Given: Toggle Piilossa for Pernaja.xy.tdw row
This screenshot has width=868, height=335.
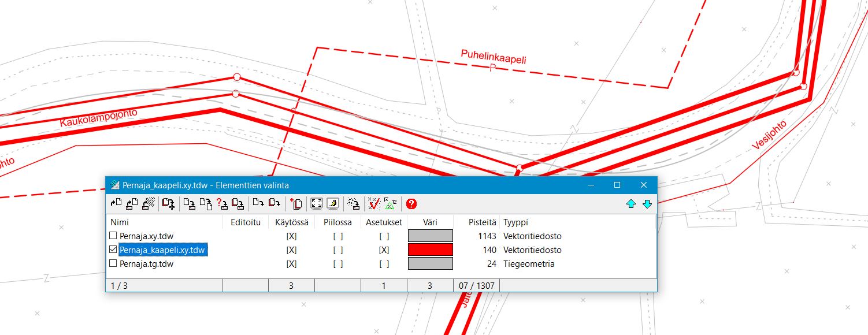Looking at the screenshot, I should tap(337, 236).
